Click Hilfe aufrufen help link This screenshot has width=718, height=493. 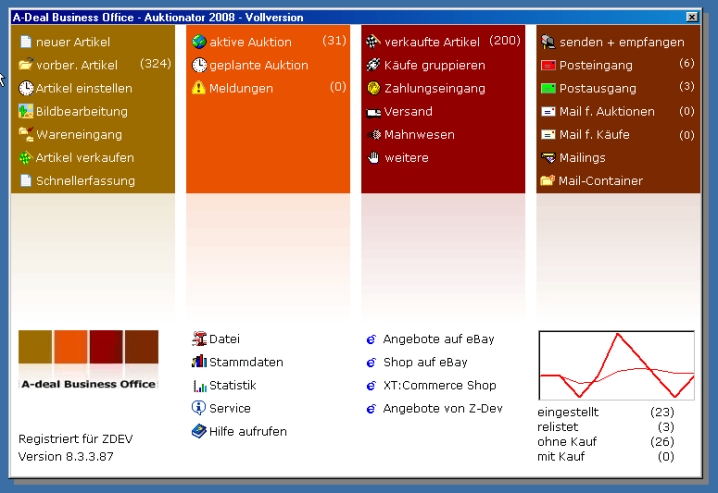coord(247,431)
